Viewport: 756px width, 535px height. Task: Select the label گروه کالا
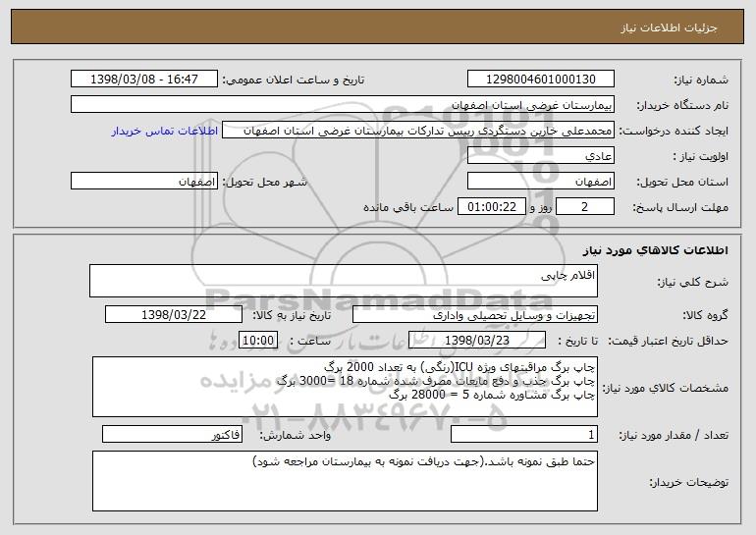click(705, 315)
